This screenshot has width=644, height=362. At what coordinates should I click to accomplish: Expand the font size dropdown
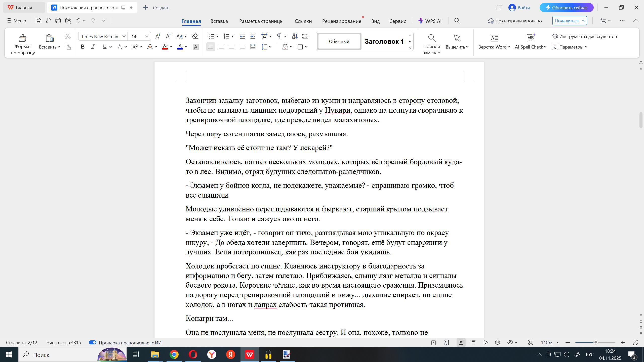pyautogui.click(x=146, y=36)
